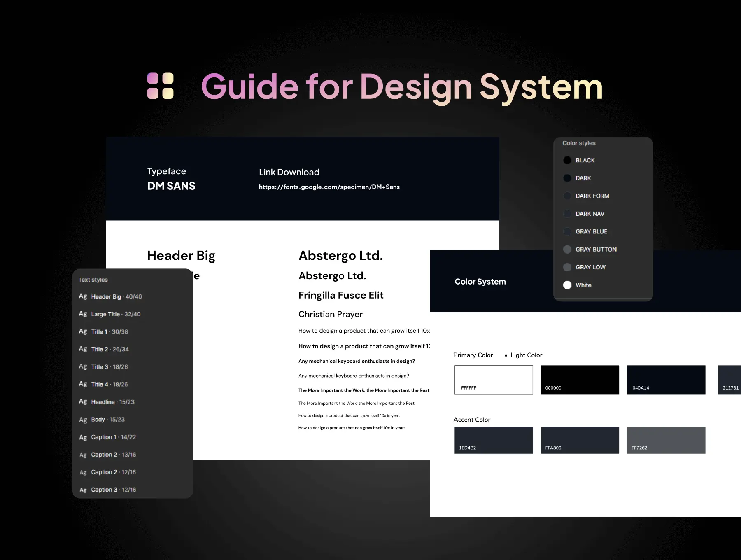Viewport: 741px width, 560px height.
Task: Pick the GRAY BUTTON color style circle
Action: (567, 249)
